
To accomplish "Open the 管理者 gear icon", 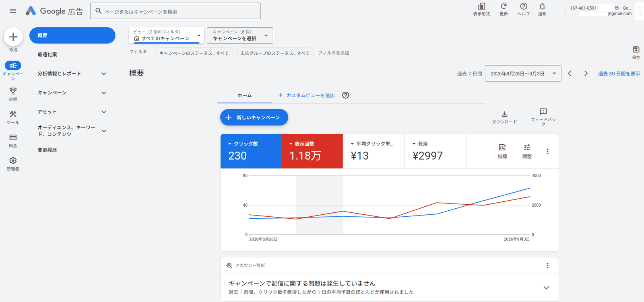I will pyautogui.click(x=13, y=160).
